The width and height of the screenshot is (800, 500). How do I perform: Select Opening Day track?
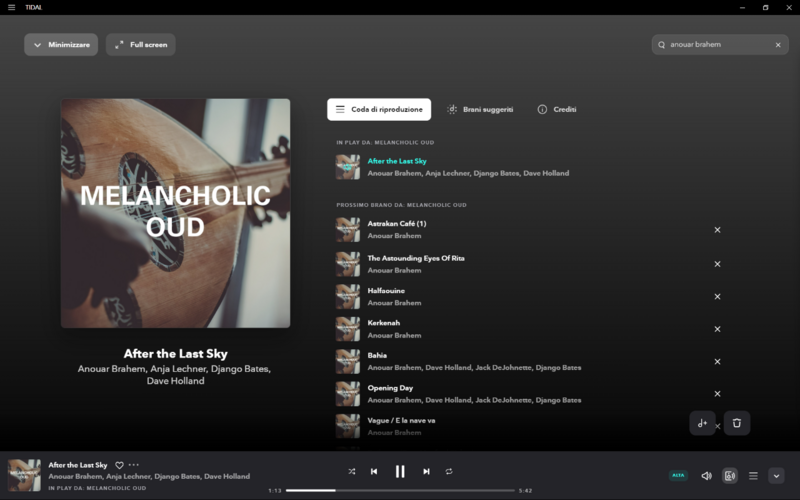(x=390, y=388)
